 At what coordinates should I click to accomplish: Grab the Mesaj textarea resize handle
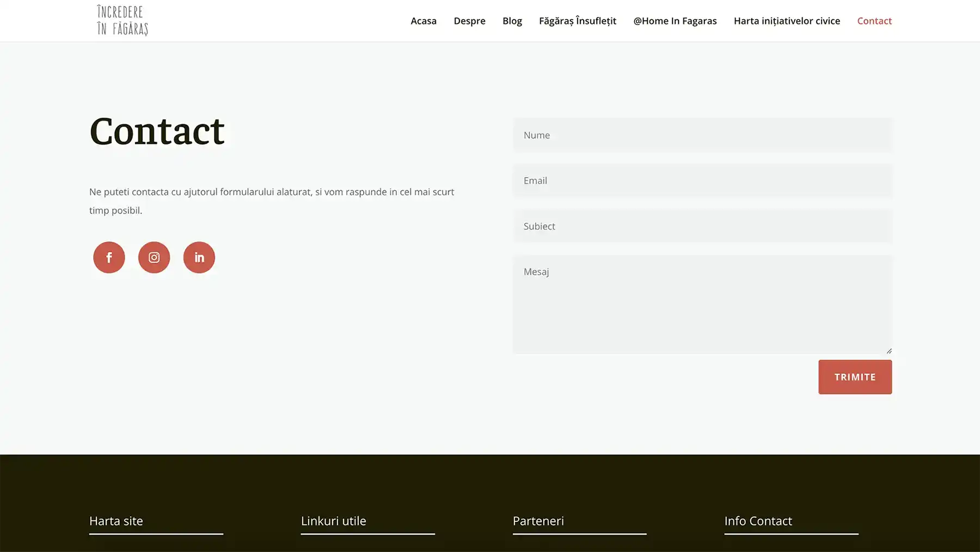pyautogui.click(x=889, y=351)
